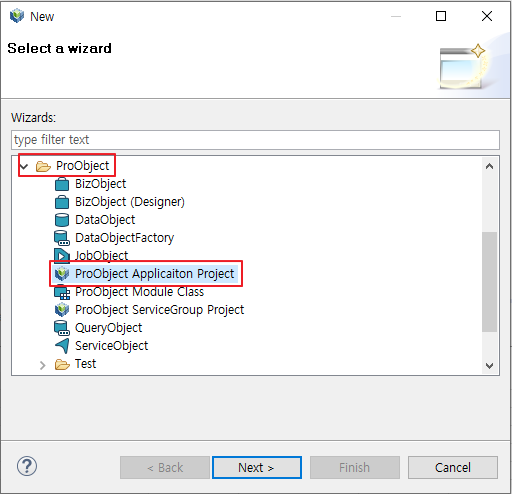Click the Next button
The height and width of the screenshot is (494, 512).
pos(257,467)
